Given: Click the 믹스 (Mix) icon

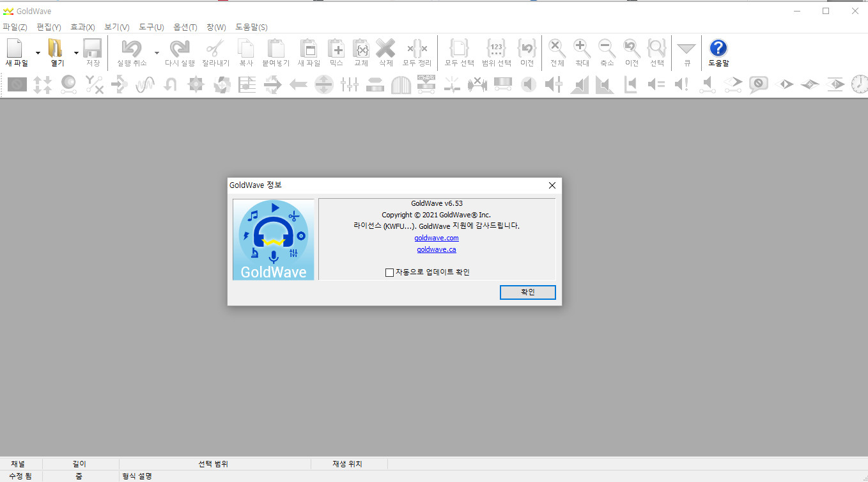Looking at the screenshot, I should click(x=336, y=48).
